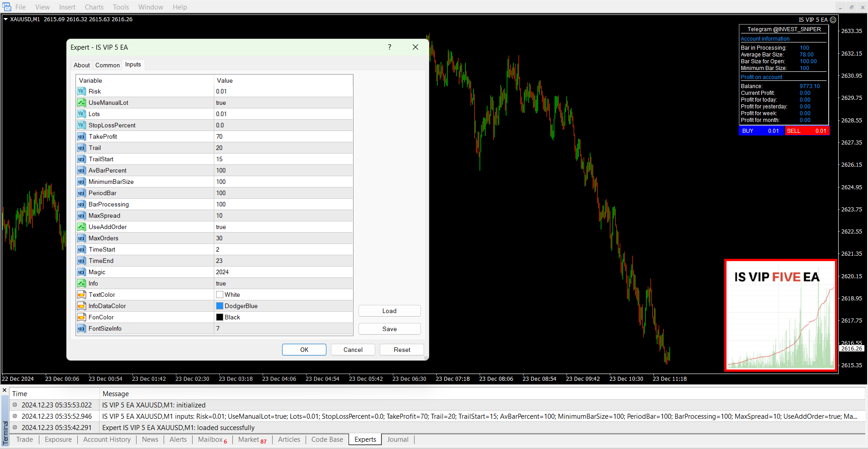The image size is (868, 449).
Task: Click the Risk variable type icon
Action: coord(81,91)
